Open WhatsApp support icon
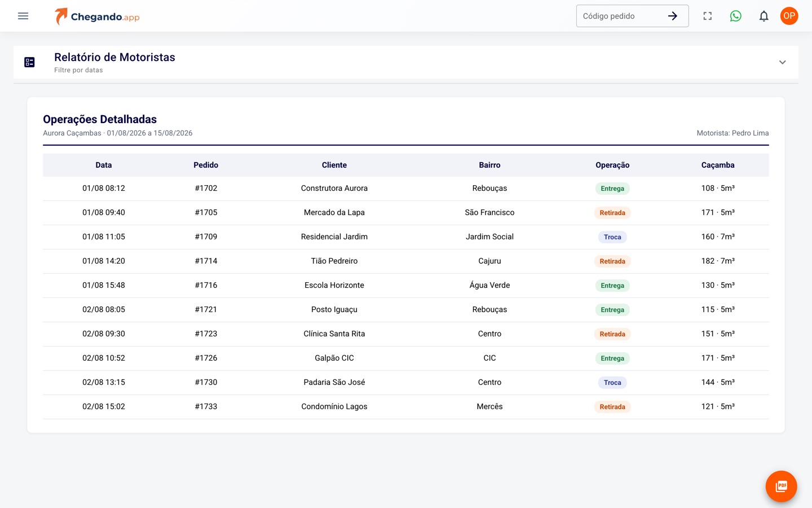 (736, 16)
